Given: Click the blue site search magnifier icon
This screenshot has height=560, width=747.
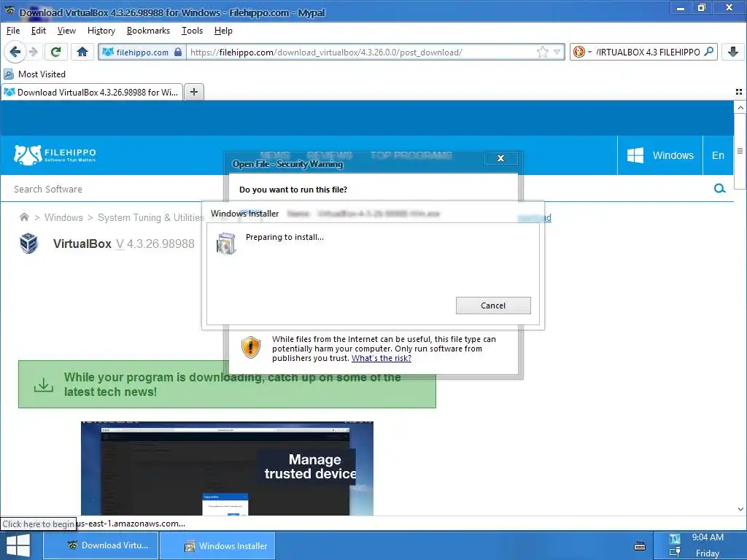Looking at the screenshot, I should click(720, 189).
